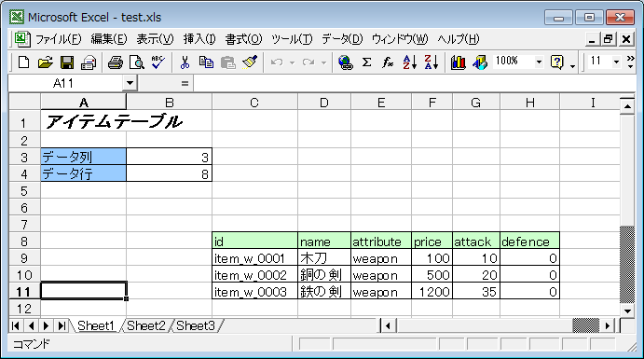Select the Format Painter brush
The height and width of the screenshot is (359, 644).
250,62
